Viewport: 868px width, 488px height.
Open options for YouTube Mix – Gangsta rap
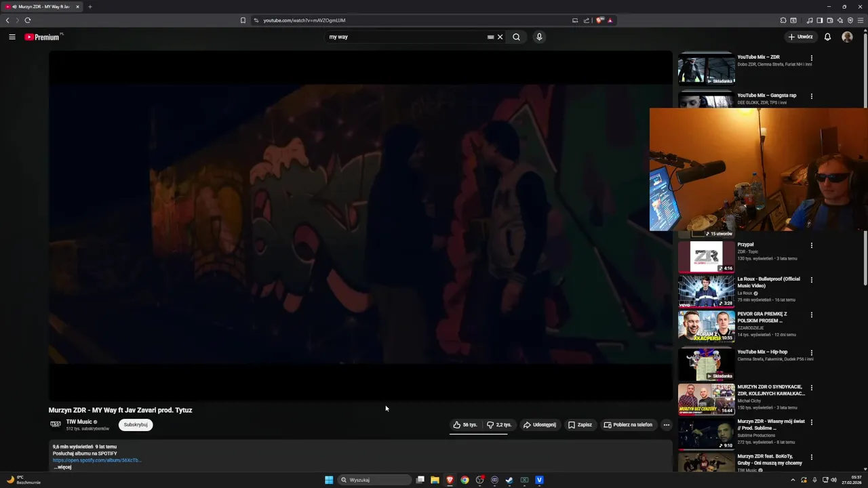(812, 96)
